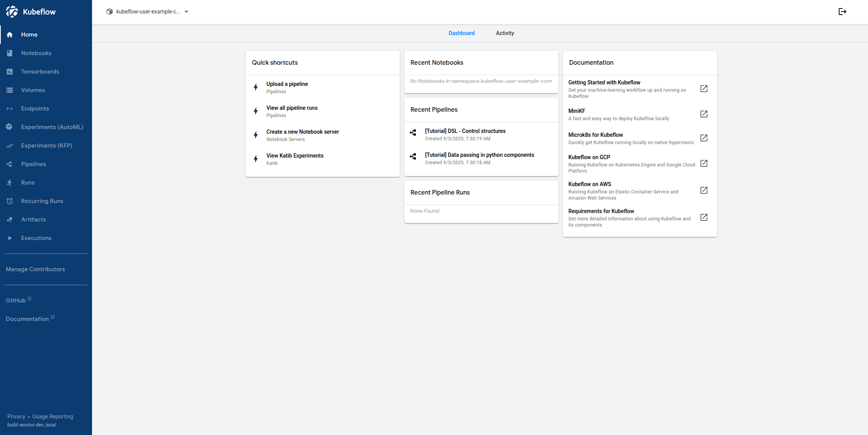The image size is (868, 435).
Task: Switch to the Activity tab
Action: pos(504,33)
